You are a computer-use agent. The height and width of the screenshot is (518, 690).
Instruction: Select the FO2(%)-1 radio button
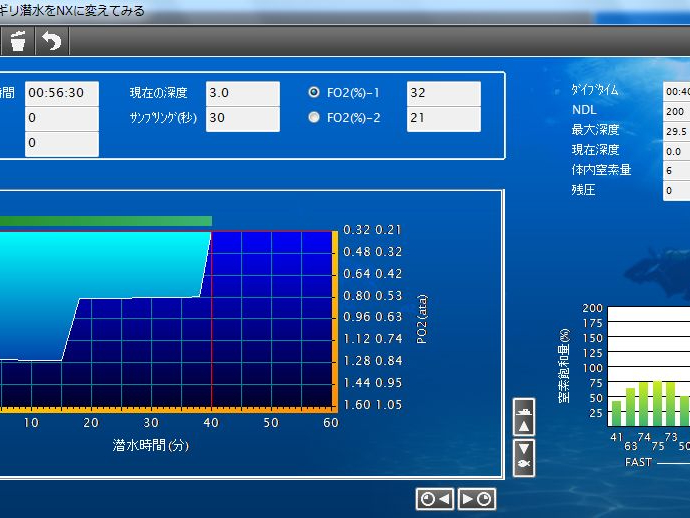pos(314,92)
